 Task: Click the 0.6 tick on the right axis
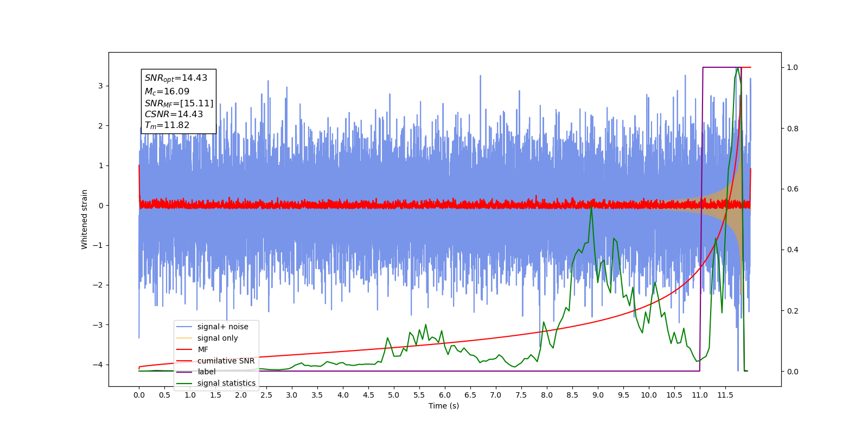tap(793, 189)
